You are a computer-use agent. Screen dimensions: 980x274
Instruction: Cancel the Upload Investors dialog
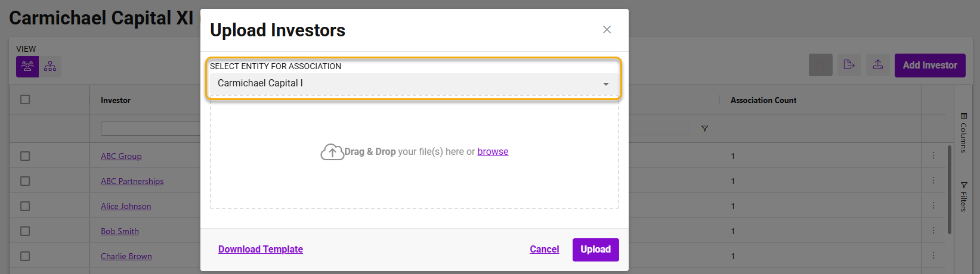544,250
